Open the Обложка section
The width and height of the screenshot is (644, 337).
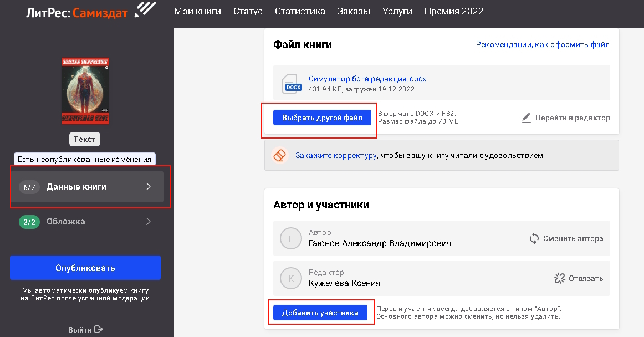click(x=87, y=222)
